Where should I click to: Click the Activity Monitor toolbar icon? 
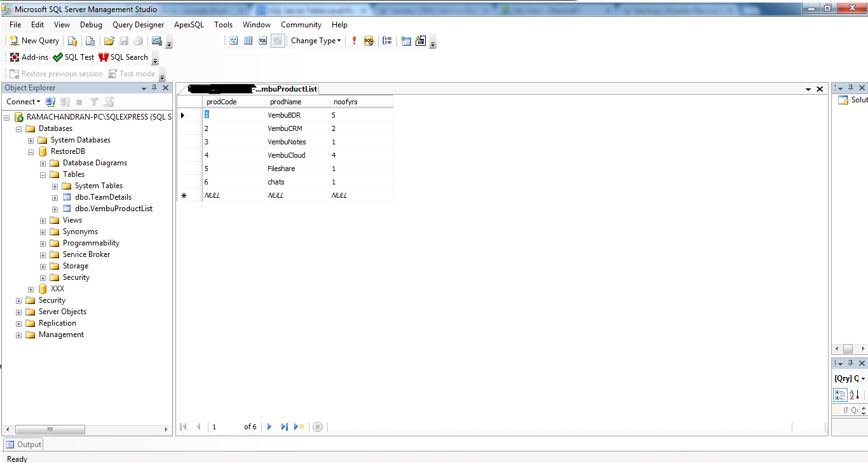(x=156, y=41)
